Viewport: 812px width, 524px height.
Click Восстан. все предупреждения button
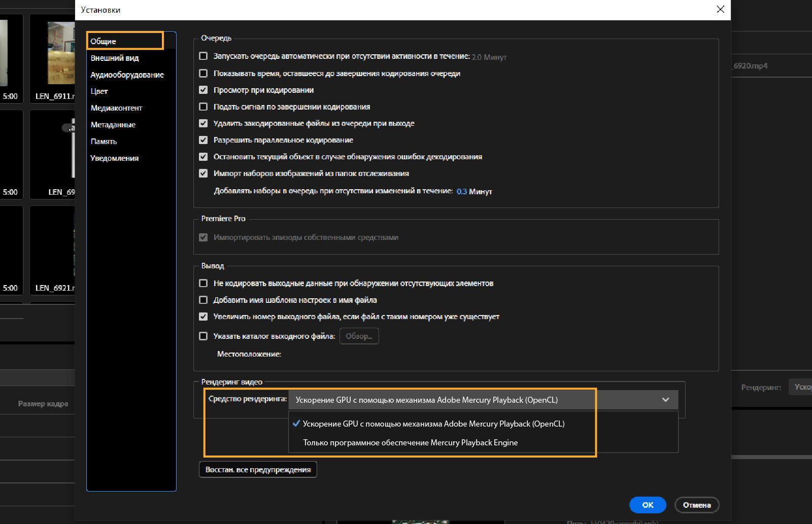(258, 470)
